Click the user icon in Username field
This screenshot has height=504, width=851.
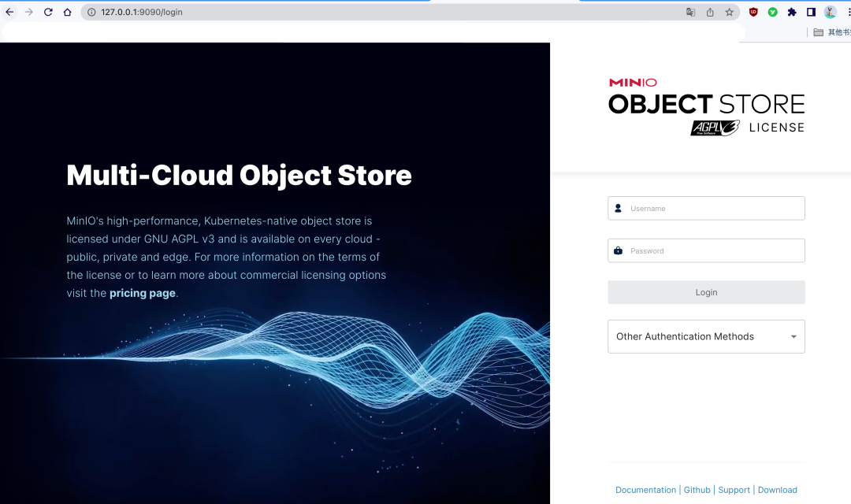[x=618, y=209]
